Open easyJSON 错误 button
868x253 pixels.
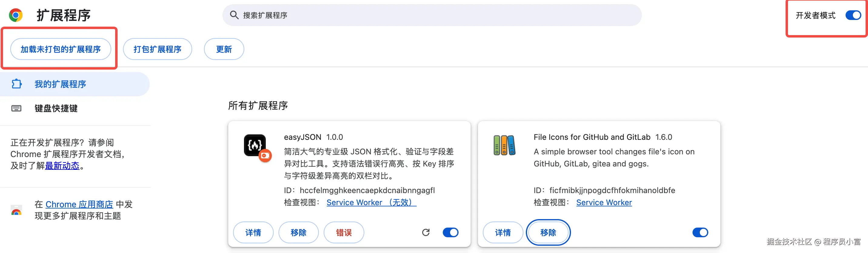click(344, 232)
